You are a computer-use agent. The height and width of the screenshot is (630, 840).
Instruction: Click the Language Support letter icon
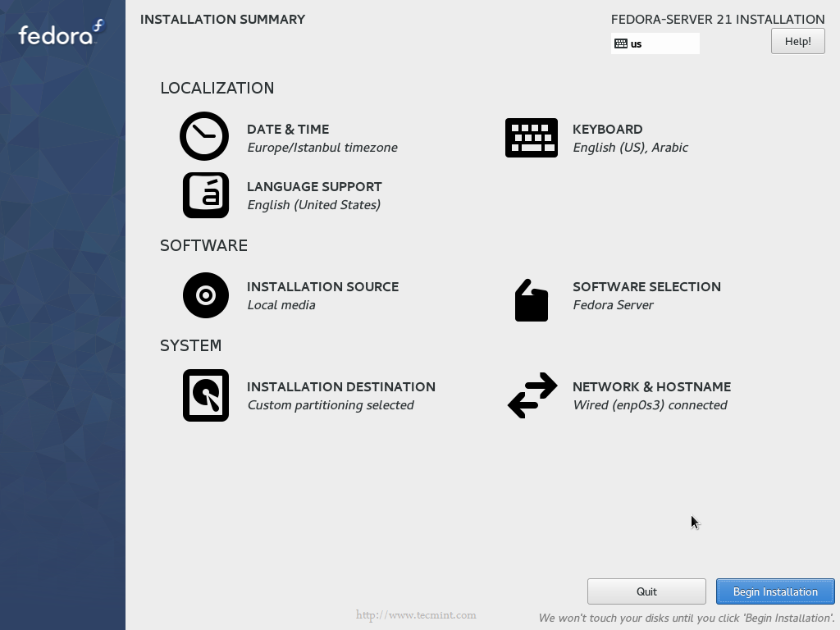pyautogui.click(x=206, y=195)
